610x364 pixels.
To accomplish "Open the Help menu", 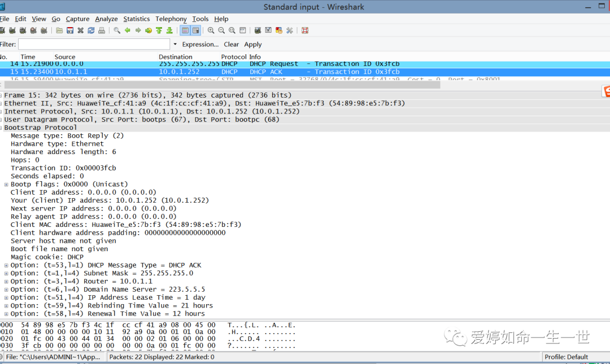I will (x=221, y=19).
